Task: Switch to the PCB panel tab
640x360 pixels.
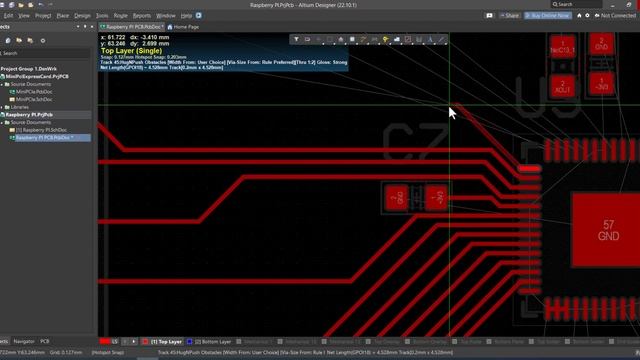Action: coord(44,341)
